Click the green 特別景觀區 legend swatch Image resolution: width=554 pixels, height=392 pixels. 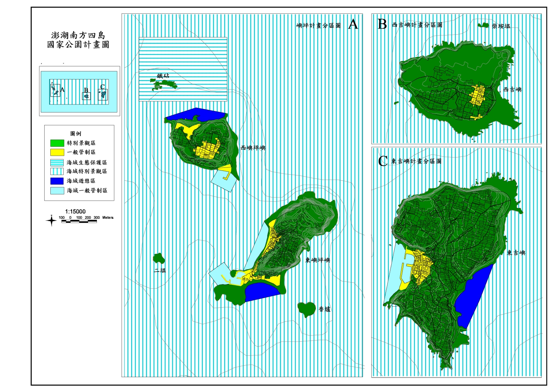57,143
